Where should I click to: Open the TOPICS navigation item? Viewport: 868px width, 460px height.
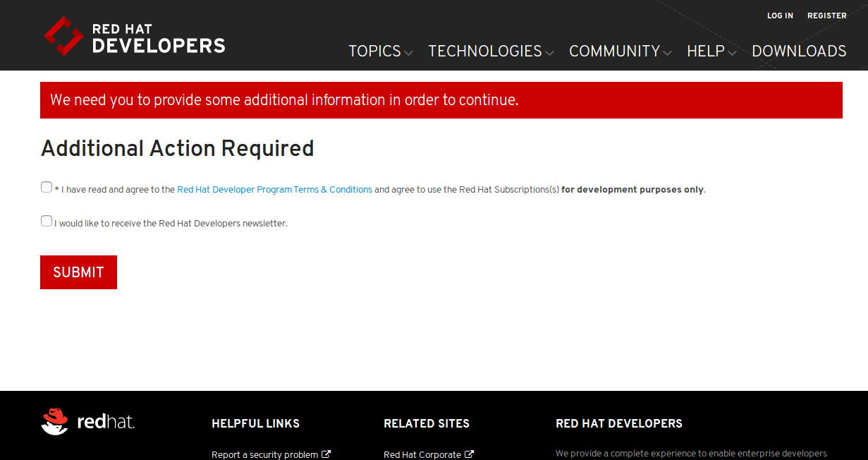(374, 51)
